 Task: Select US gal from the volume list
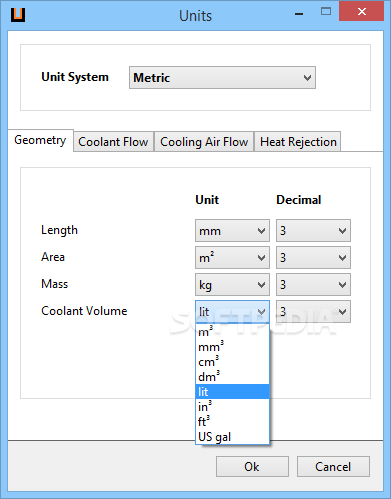click(232, 437)
